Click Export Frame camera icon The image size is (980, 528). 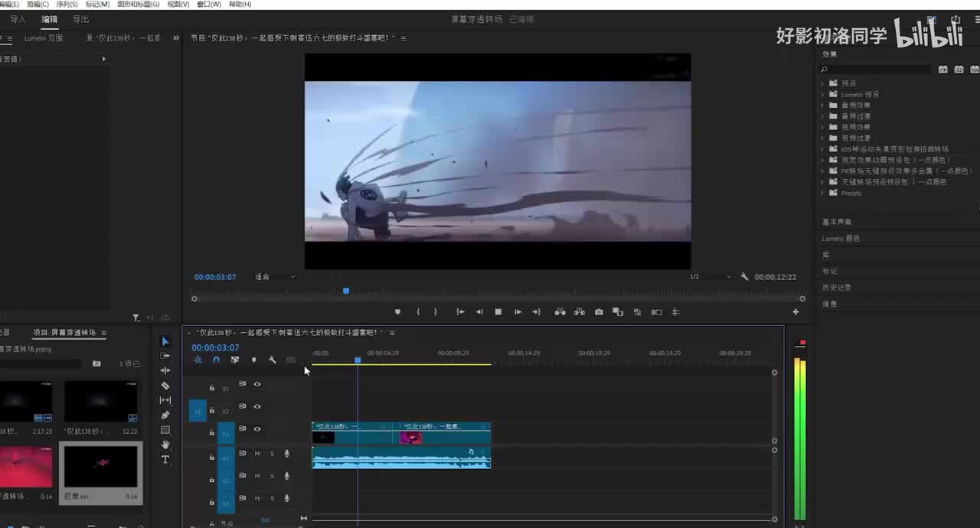599,312
